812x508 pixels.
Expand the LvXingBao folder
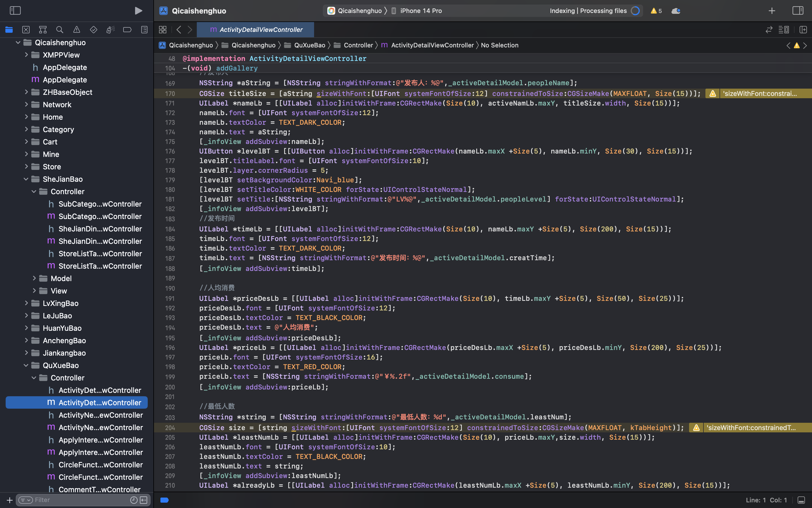click(26, 303)
